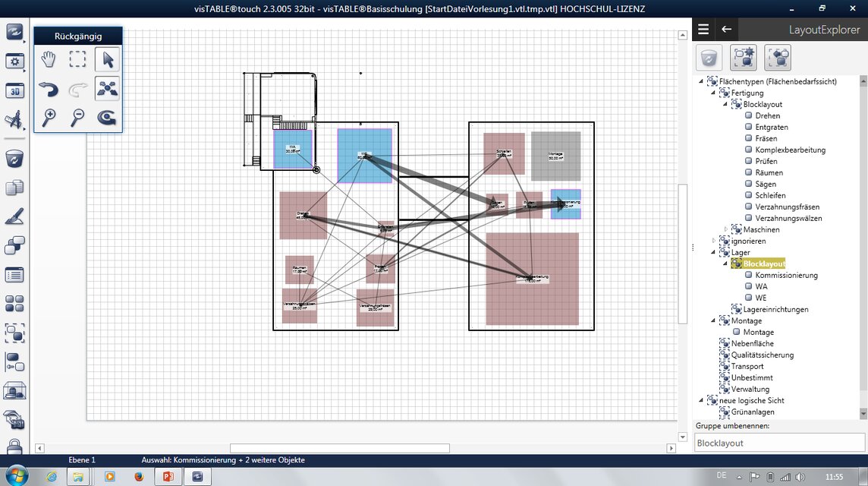Open the top visTABLE main menu icon
The height and width of the screenshot is (486, 868).
click(x=14, y=32)
